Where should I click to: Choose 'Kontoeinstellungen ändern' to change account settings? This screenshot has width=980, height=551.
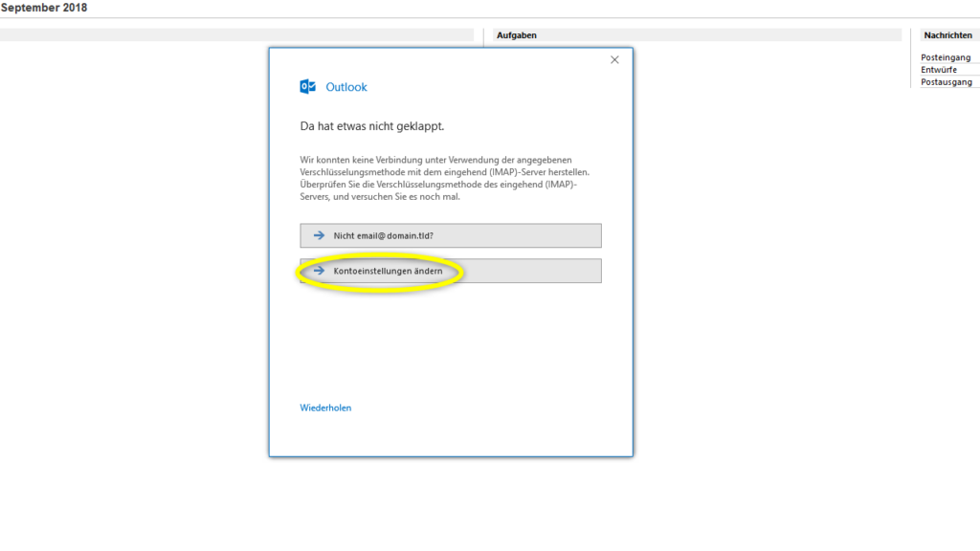point(387,271)
